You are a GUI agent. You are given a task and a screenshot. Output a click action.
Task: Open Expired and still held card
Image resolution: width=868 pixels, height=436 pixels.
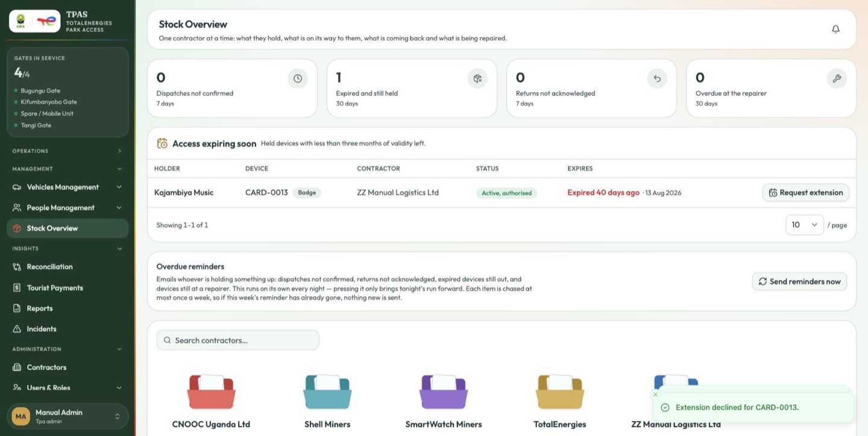point(412,88)
